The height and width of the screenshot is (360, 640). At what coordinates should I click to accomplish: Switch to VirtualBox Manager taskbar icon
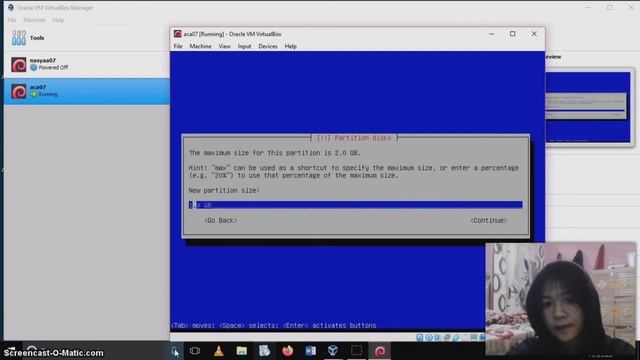pos(333,351)
